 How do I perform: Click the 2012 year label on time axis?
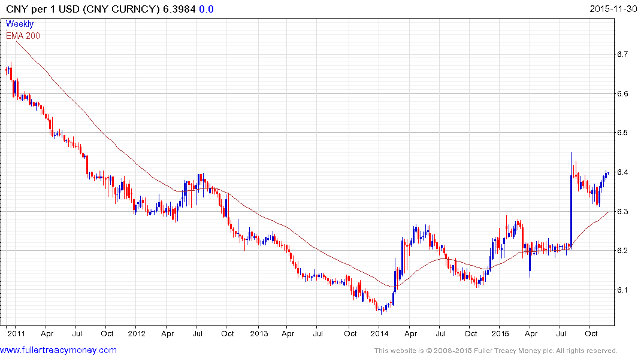tap(137, 333)
